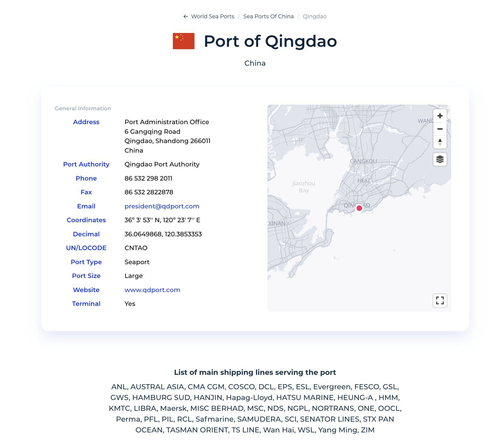Select the Qingdao breadcrumb item
Image resolution: width=503 pixels, height=448 pixels.
(315, 16)
